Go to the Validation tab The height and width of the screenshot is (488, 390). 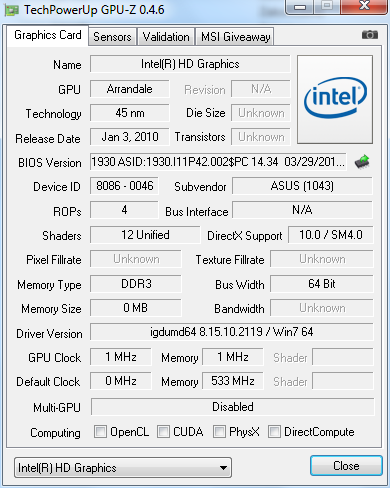click(166, 37)
